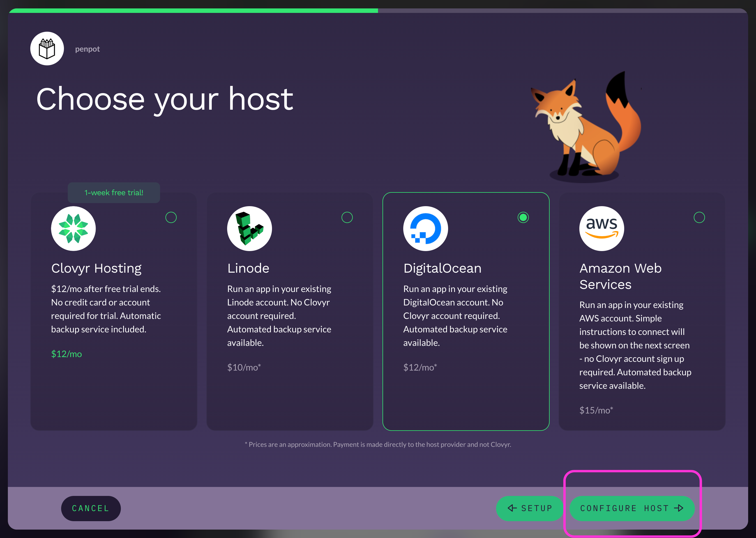Click the Linode description text
Viewport: 756px width, 538px height.
(x=279, y=315)
